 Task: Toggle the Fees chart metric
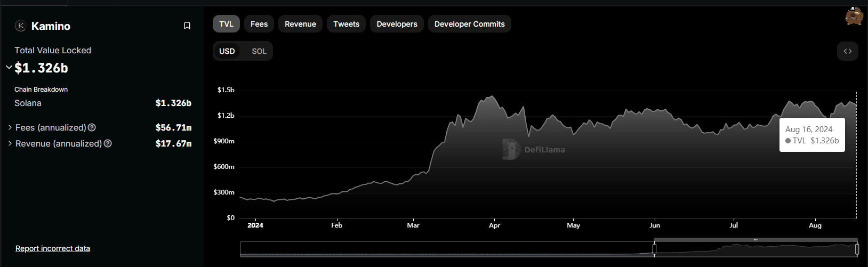pos(259,24)
